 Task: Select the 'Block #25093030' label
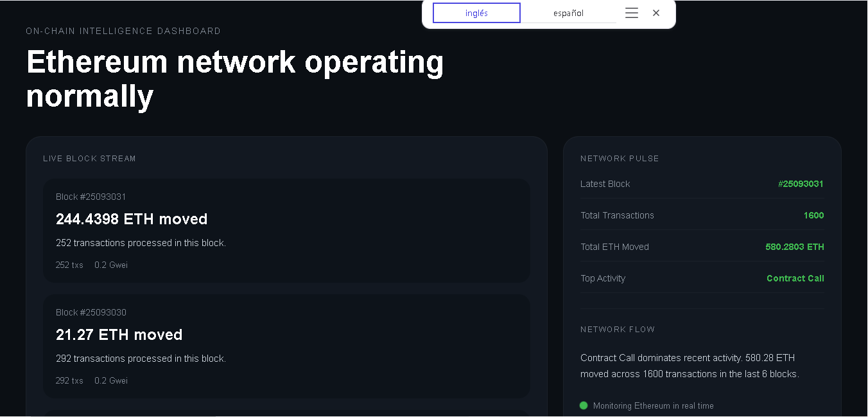[91, 312]
